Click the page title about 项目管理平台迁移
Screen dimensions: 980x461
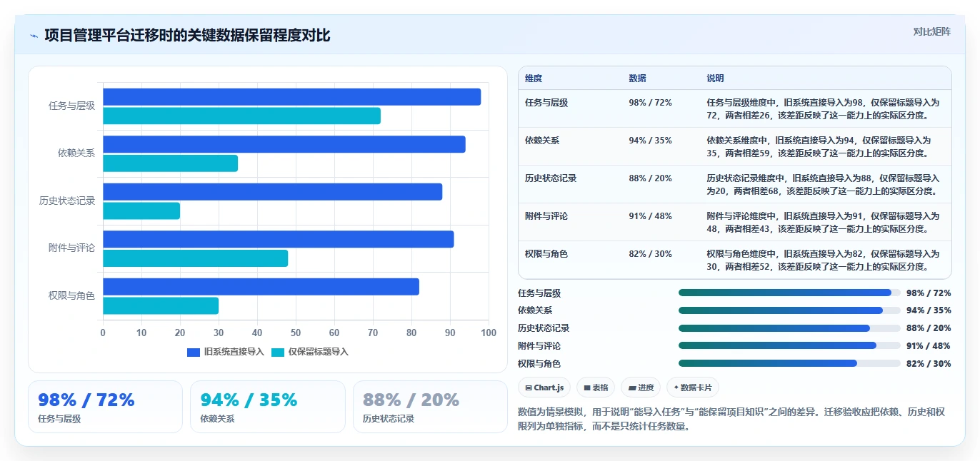pos(187,36)
